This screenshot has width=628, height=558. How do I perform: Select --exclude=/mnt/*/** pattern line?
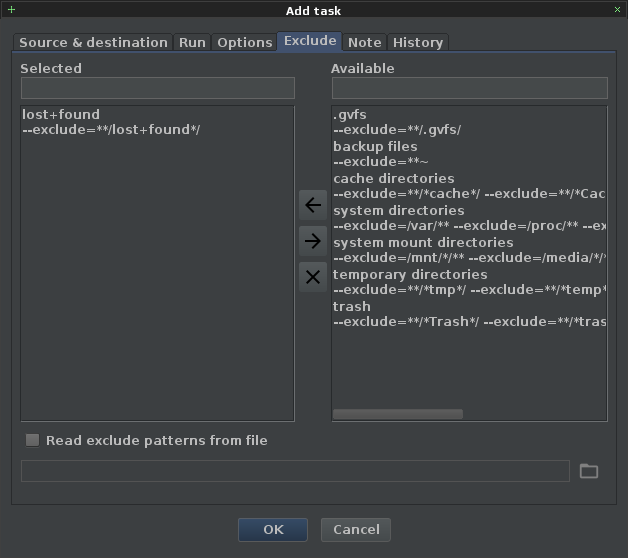pos(469,258)
